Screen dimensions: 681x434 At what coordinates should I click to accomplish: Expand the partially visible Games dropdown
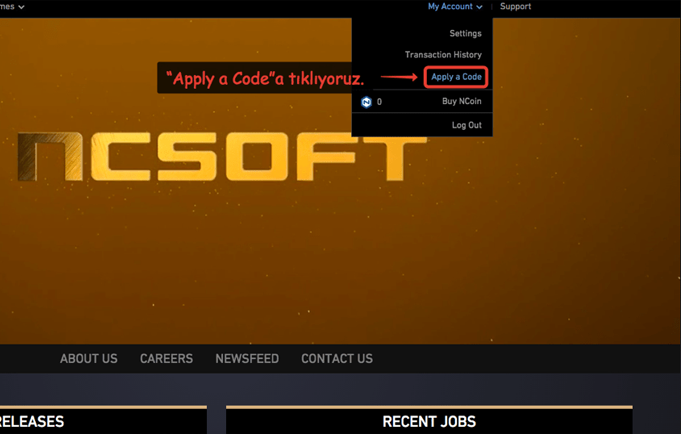12,7
